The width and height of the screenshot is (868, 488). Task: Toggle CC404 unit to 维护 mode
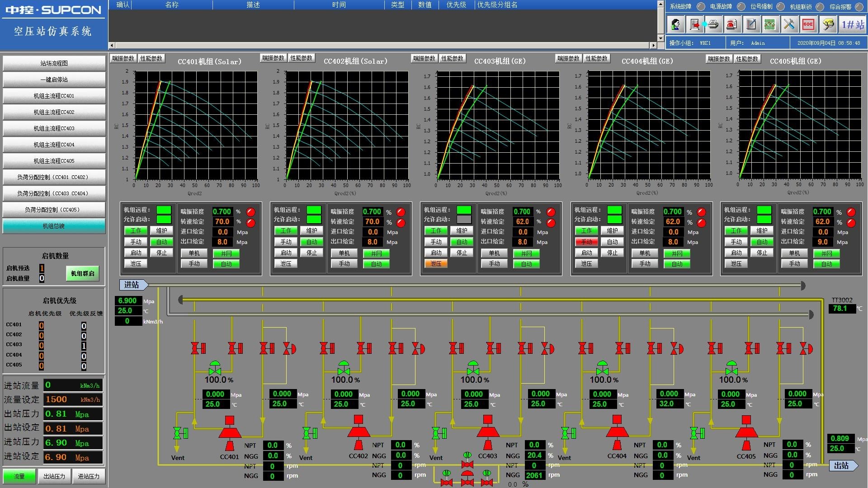click(x=613, y=230)
